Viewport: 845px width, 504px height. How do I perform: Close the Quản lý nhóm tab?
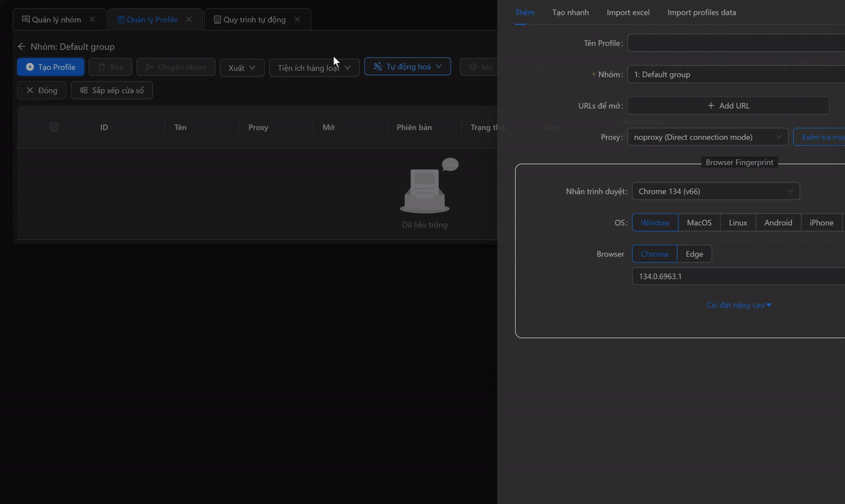92,20
